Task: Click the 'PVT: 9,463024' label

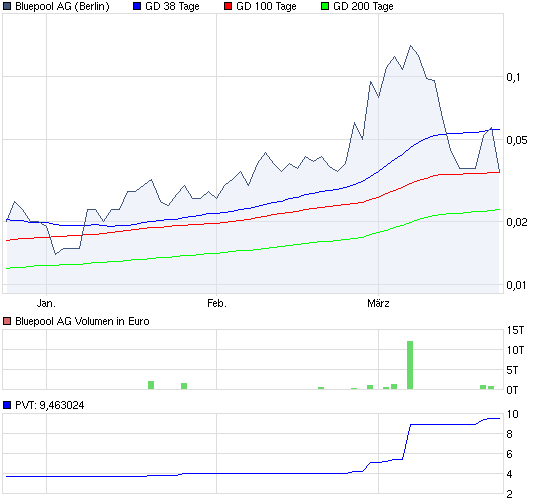Action: (x=50, y=405)
